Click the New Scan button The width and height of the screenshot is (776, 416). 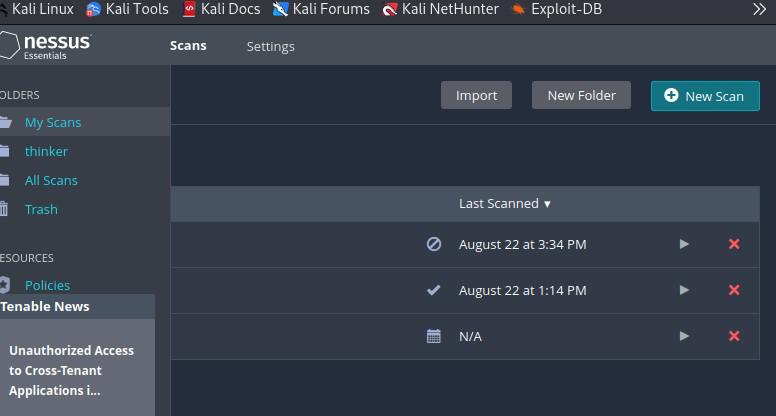point(705,96)
